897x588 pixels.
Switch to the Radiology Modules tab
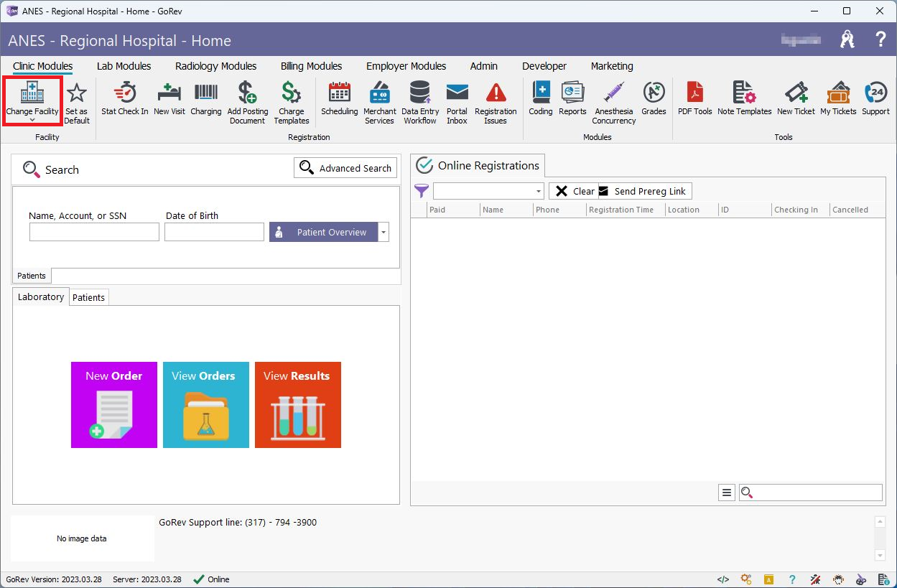216,66
